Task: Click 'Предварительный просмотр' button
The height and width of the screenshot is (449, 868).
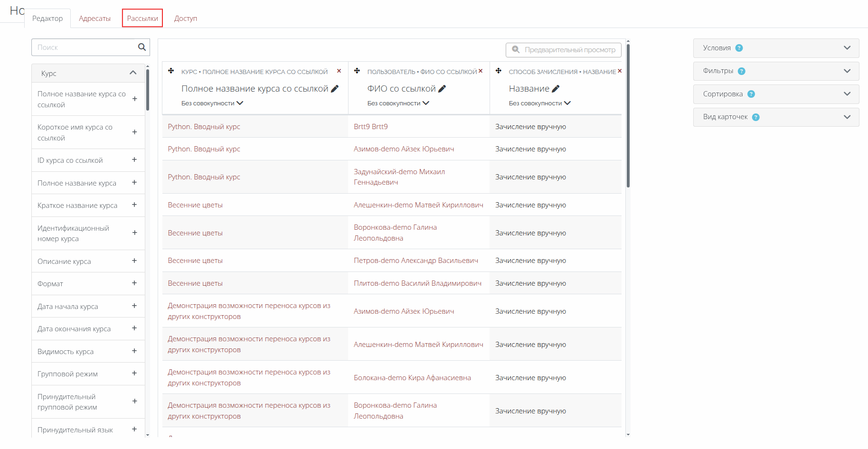Action: click(564, 50)
